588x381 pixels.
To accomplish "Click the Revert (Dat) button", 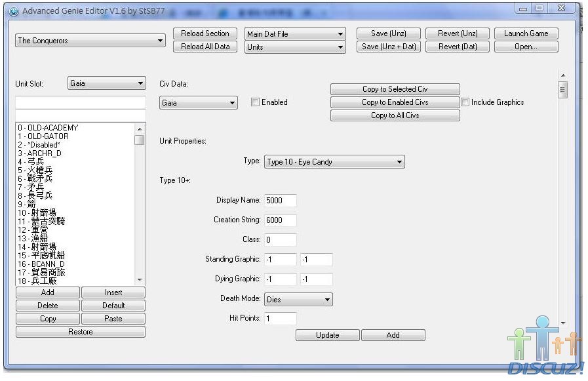I will coord(458,47).
